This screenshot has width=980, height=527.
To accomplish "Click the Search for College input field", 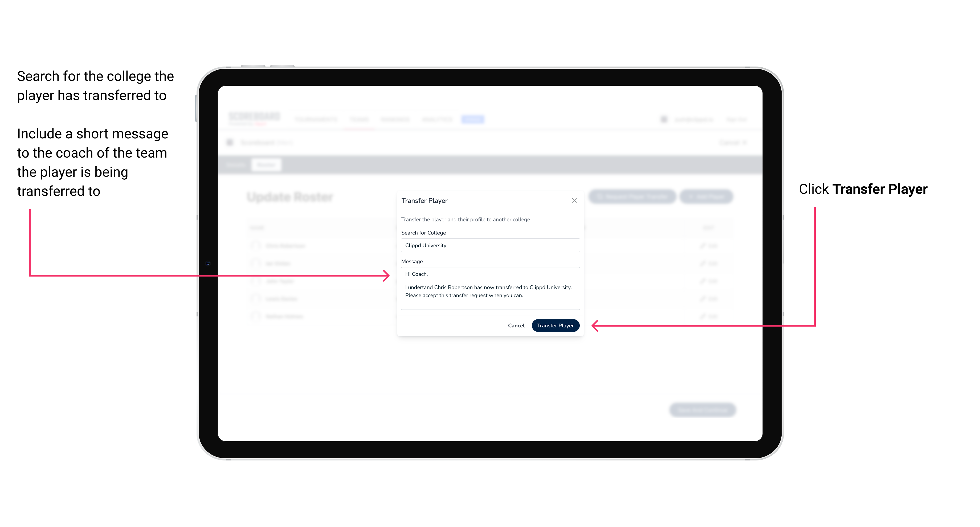I will coord(489,245).
